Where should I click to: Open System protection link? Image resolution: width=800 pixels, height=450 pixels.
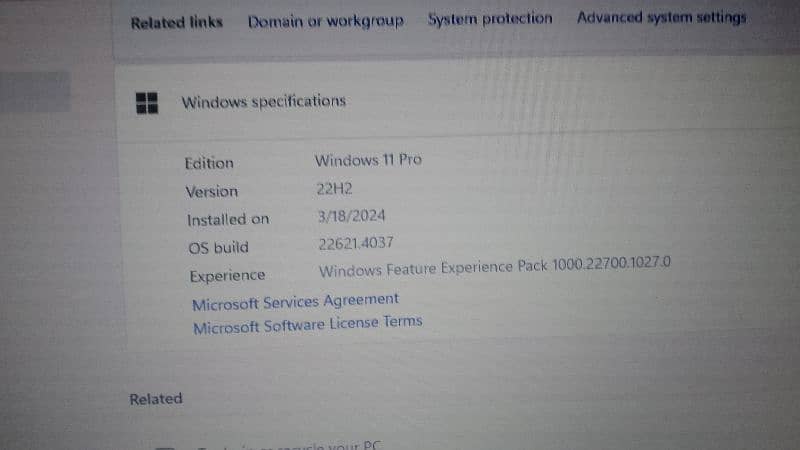490,19
